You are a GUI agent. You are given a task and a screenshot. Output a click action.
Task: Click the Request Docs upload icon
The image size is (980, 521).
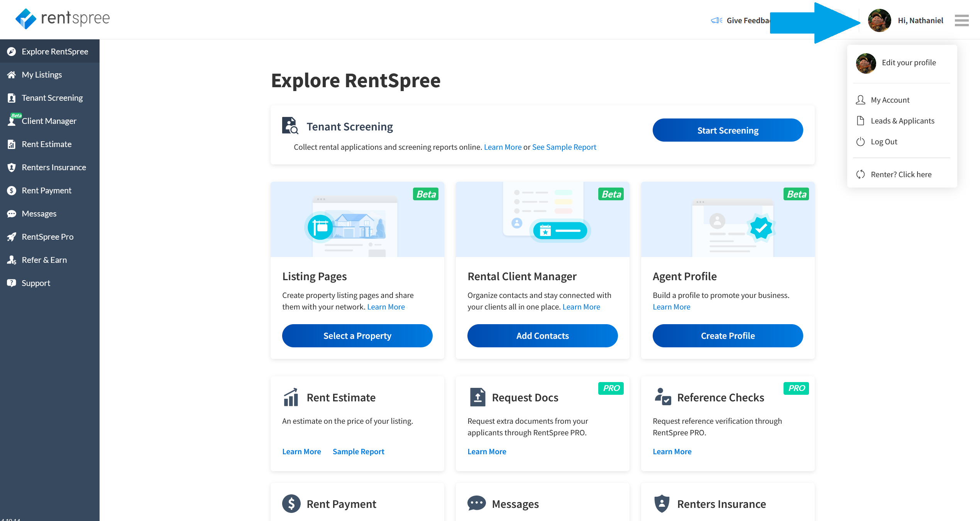(477, 397)
